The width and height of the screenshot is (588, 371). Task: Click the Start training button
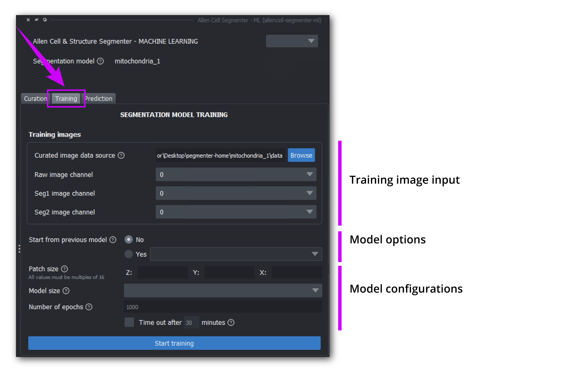tap(174, 343)
